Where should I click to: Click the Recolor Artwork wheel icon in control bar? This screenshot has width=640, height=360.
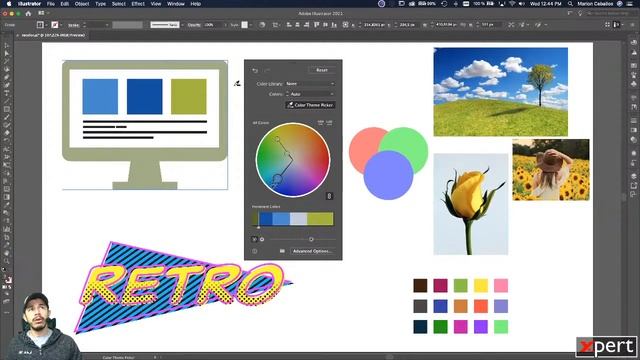click(x=262, y=25)
